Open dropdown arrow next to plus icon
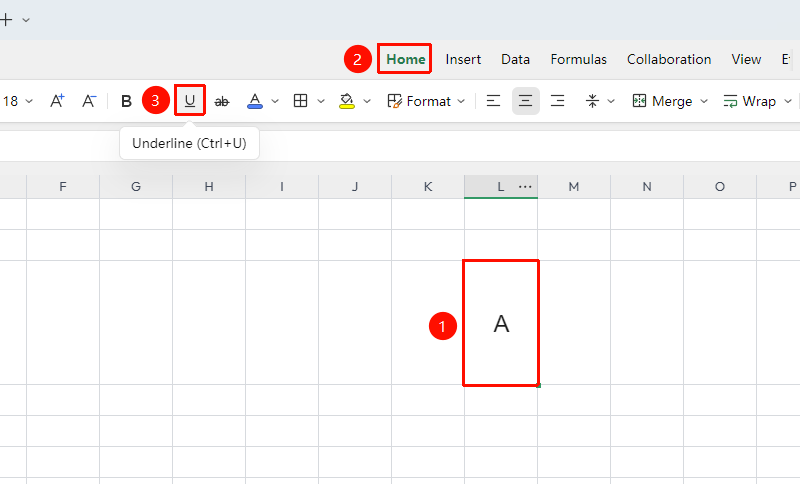 coord(26,20)
